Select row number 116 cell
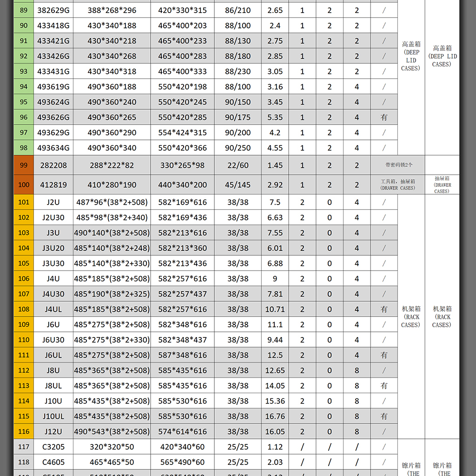 24,431
